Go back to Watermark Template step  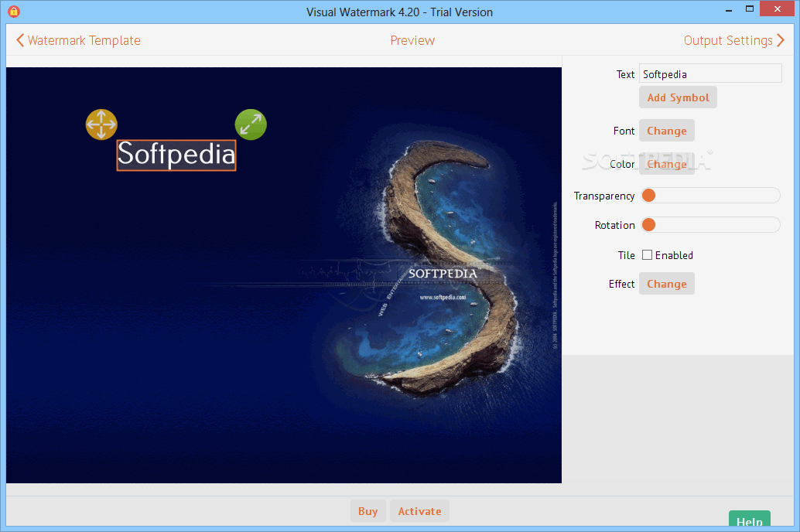(x=79, y=40)
